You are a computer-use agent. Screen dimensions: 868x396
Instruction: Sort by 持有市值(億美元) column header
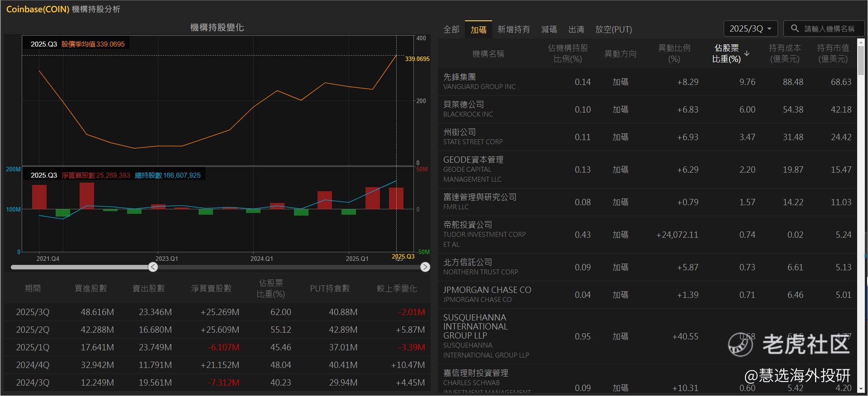[x=833, y=53]
